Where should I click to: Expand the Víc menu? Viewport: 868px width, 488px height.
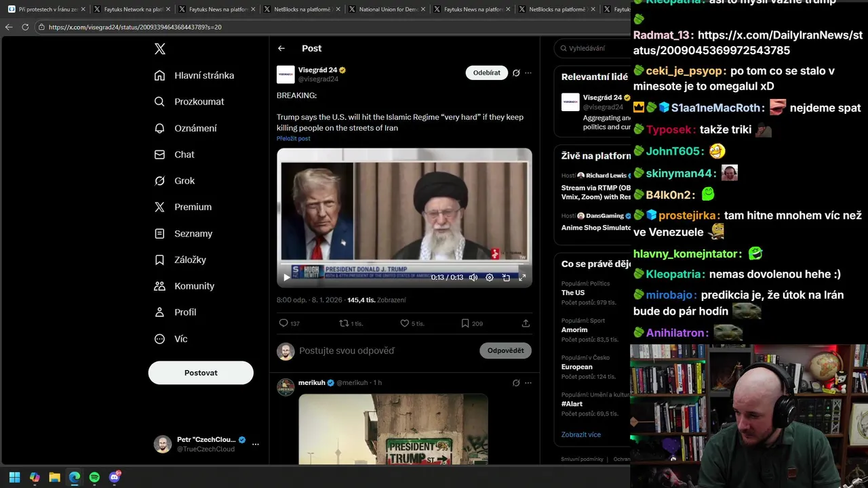click(x=171, y=339)
